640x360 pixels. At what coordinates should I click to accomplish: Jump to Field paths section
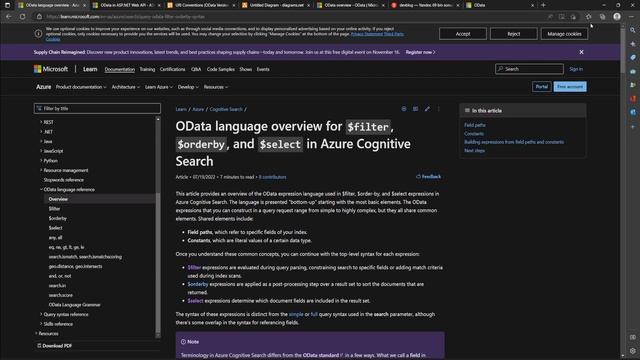click(475, 125)
